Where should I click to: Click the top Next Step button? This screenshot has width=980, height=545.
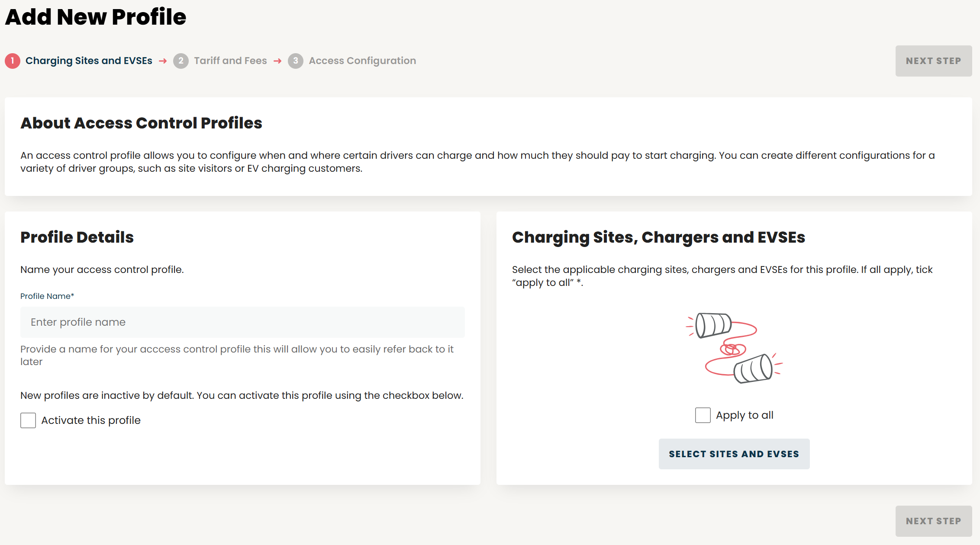click(933, 61)
